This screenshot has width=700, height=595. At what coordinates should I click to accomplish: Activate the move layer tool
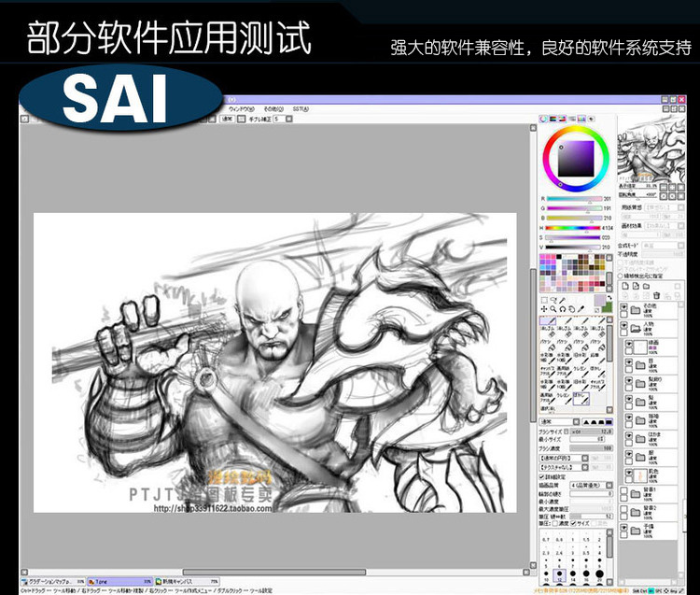click(543, 308)
